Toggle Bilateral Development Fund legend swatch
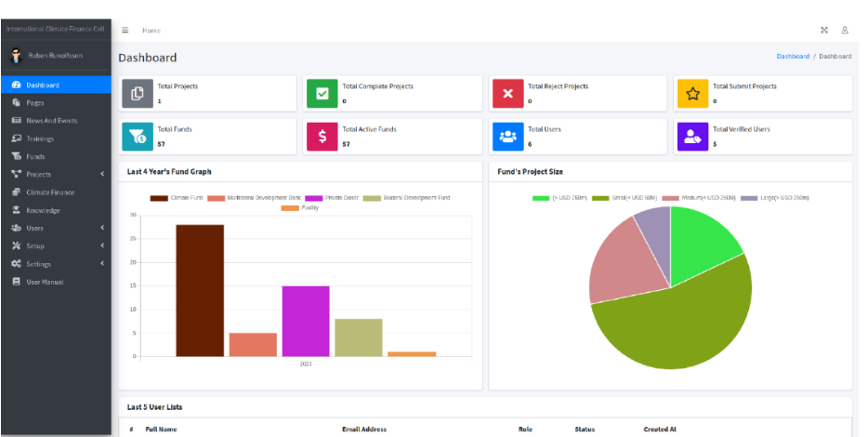 (x=372, y=198)
